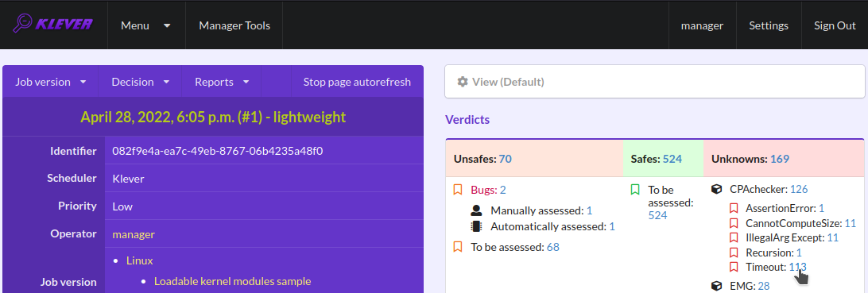
Task: Open CannotComputeSize count 11
Action: click(851, 223)
